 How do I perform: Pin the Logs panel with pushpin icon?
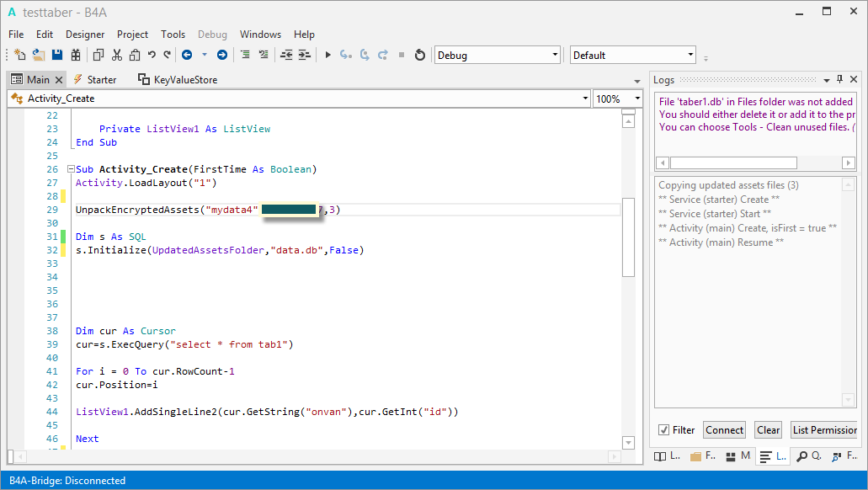[x=839, y=79]
